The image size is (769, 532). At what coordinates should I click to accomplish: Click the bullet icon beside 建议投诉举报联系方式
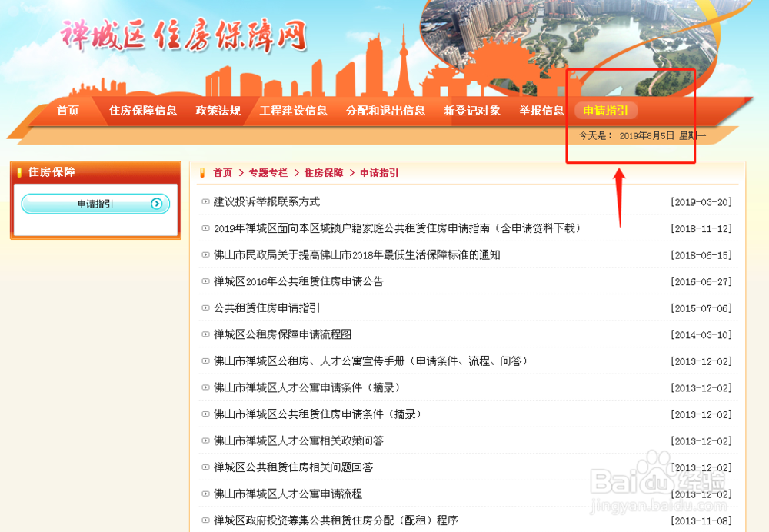click(x=204, y=201)
